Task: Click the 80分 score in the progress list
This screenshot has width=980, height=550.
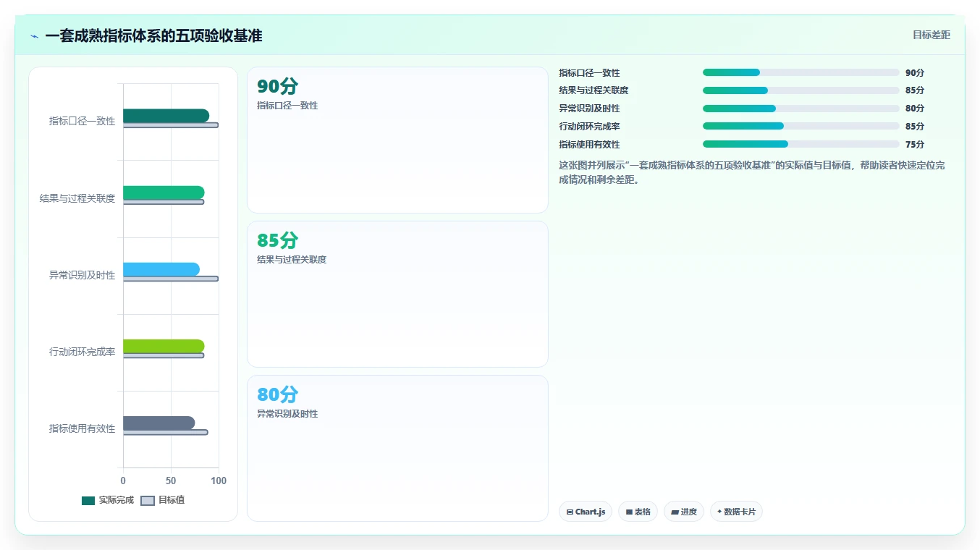Action: click(915, 109)
